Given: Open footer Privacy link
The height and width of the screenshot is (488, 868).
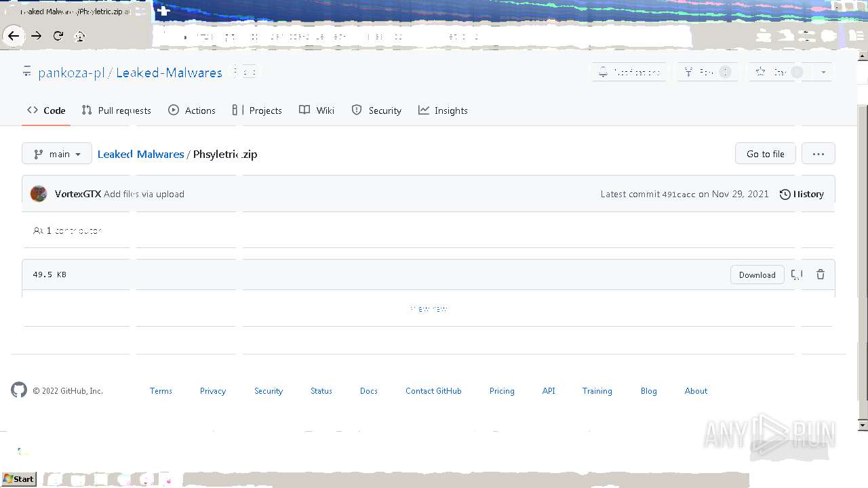Looking at the screenshot, I should [x=213, y=391].
